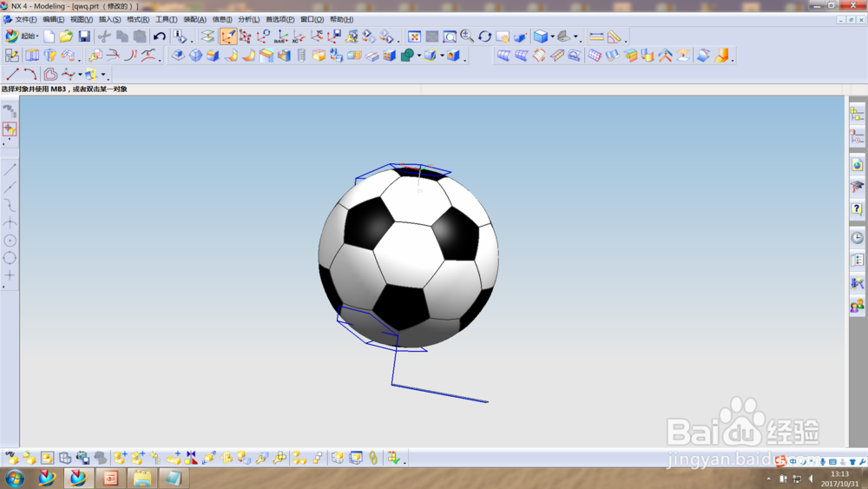Open the History clock tab on right bar
Image resolution: width=868 pixels, height=489 pixels.
(857, 238)
